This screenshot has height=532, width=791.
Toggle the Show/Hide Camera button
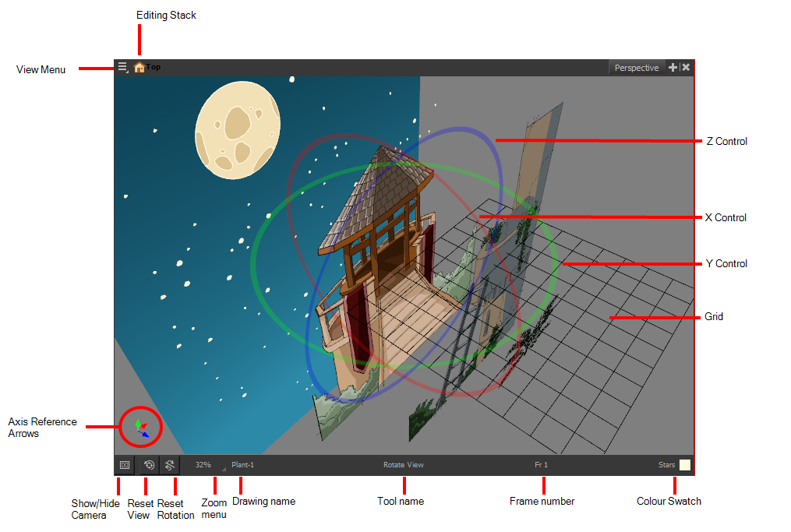[124, 465]
